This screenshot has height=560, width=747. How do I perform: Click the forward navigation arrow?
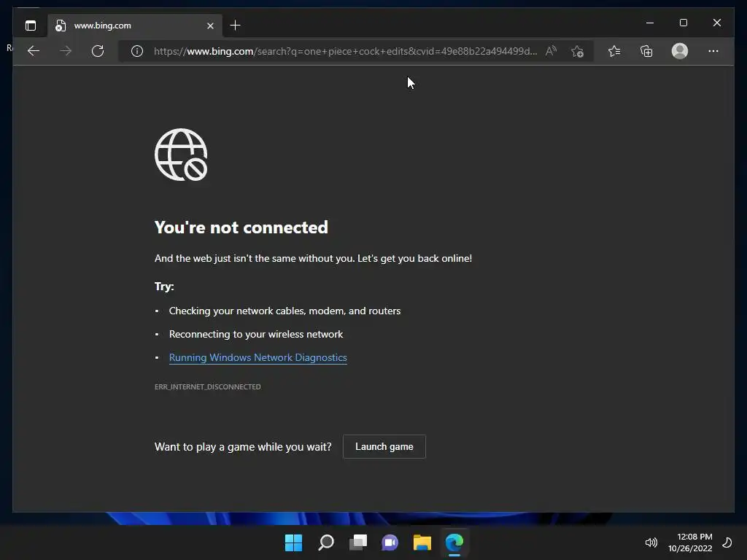(66, 51)
